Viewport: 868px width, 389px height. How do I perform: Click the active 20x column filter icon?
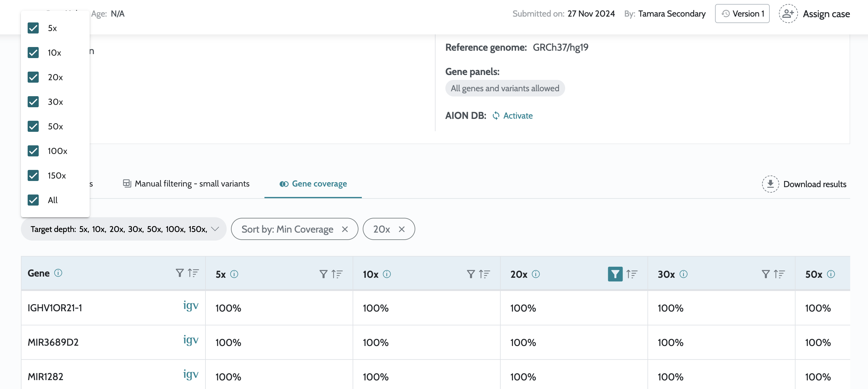click(x=615, y=274)
